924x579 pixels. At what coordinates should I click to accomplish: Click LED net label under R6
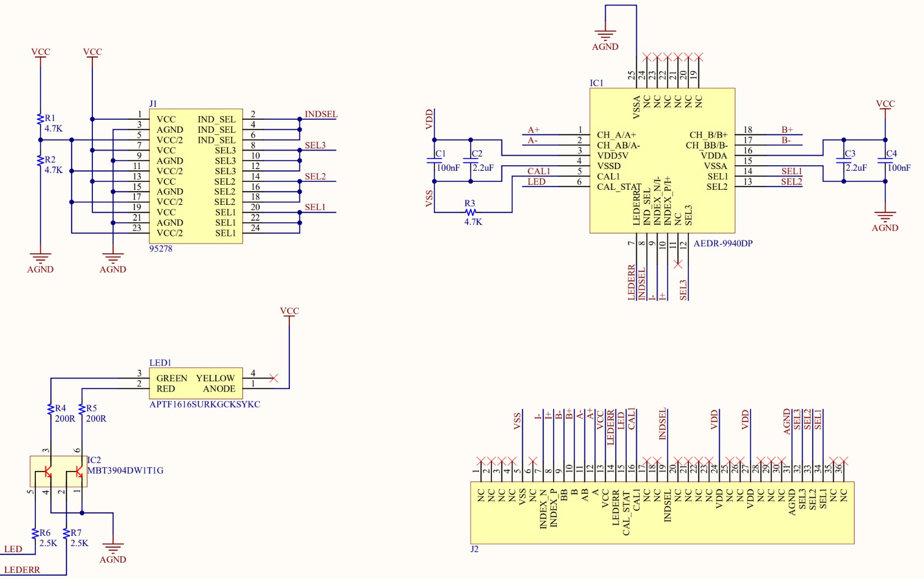point(13,549)
